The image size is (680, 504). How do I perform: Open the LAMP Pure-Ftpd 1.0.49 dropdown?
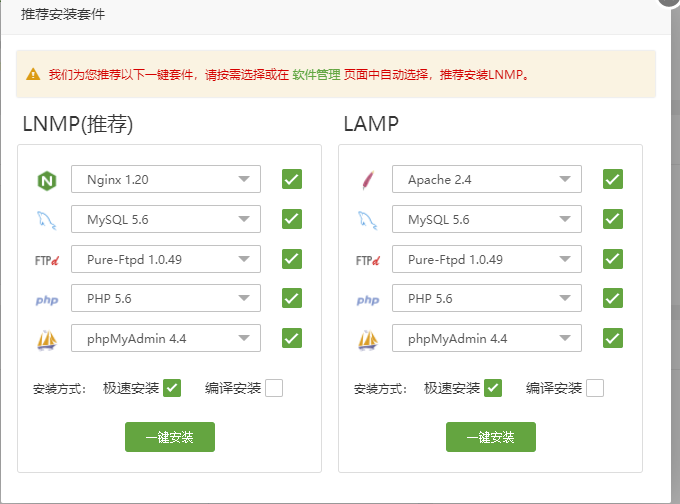(x=487, y=259)
